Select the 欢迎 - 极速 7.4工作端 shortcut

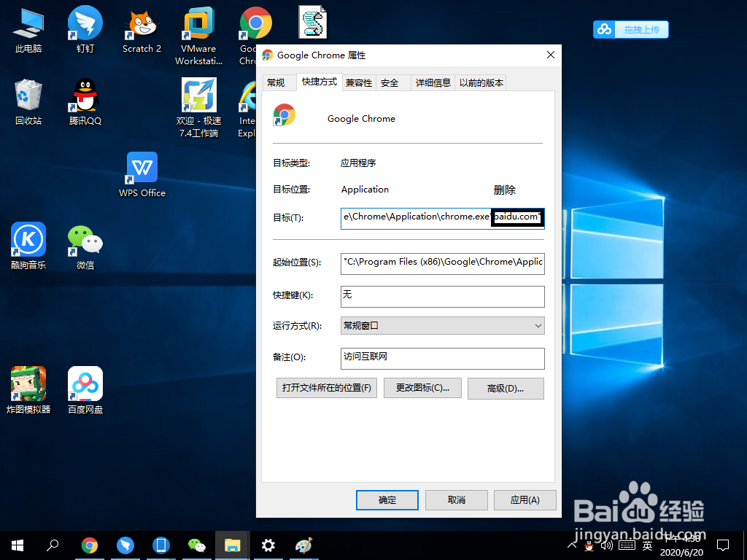click(198, 108)
